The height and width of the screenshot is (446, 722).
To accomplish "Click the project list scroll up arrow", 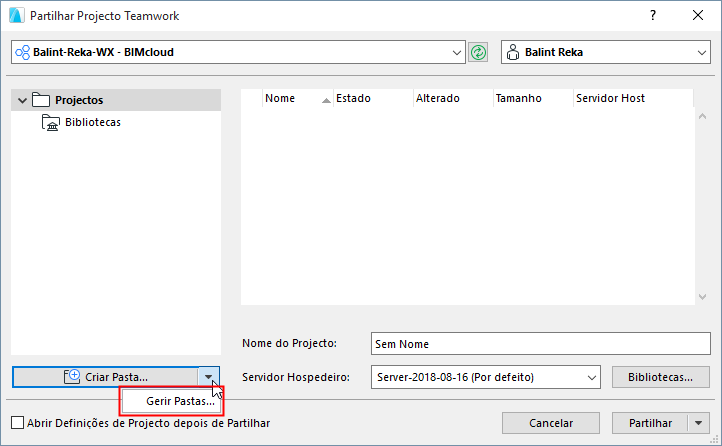I will (702, 116).
